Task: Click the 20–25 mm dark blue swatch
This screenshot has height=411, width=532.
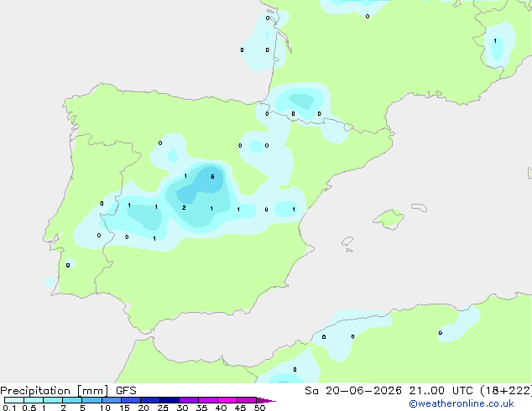Action: (149, 400)
